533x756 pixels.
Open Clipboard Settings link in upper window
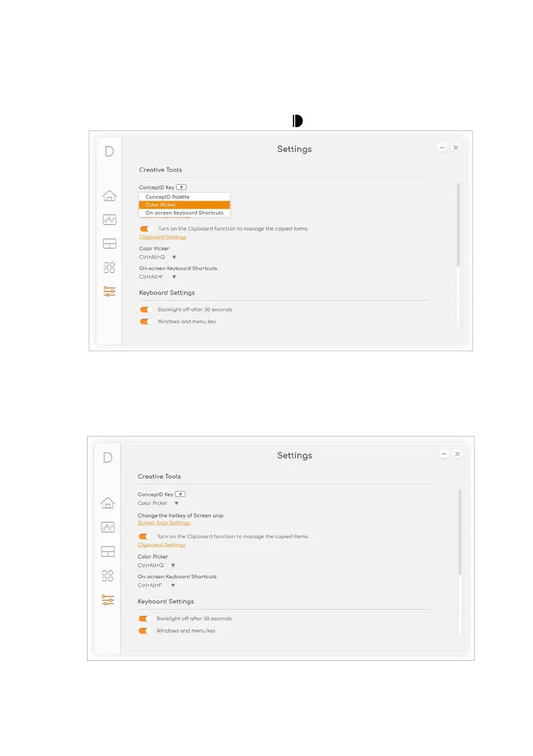(163, 237)
